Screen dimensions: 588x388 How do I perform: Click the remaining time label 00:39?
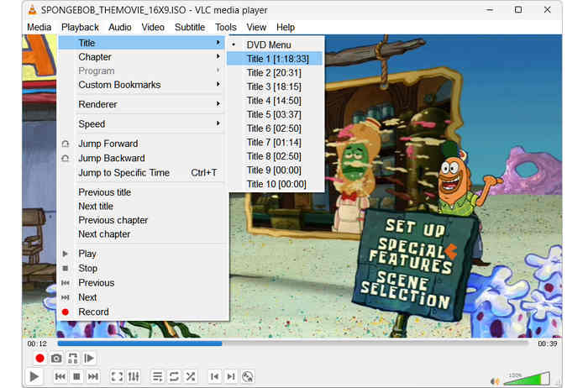click(548, 343)
